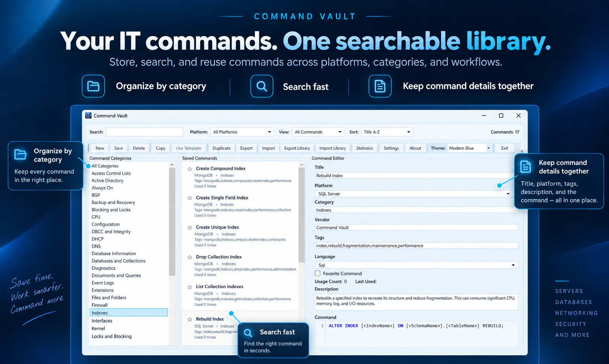Click the Import toolbar button
This screenshot has width=609, height=364.
point(269,148)
